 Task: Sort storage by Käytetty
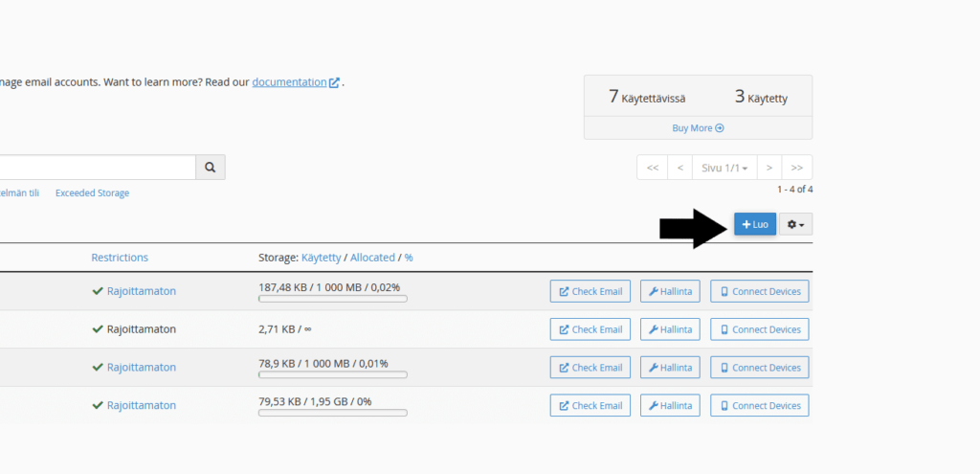point(322,258)
